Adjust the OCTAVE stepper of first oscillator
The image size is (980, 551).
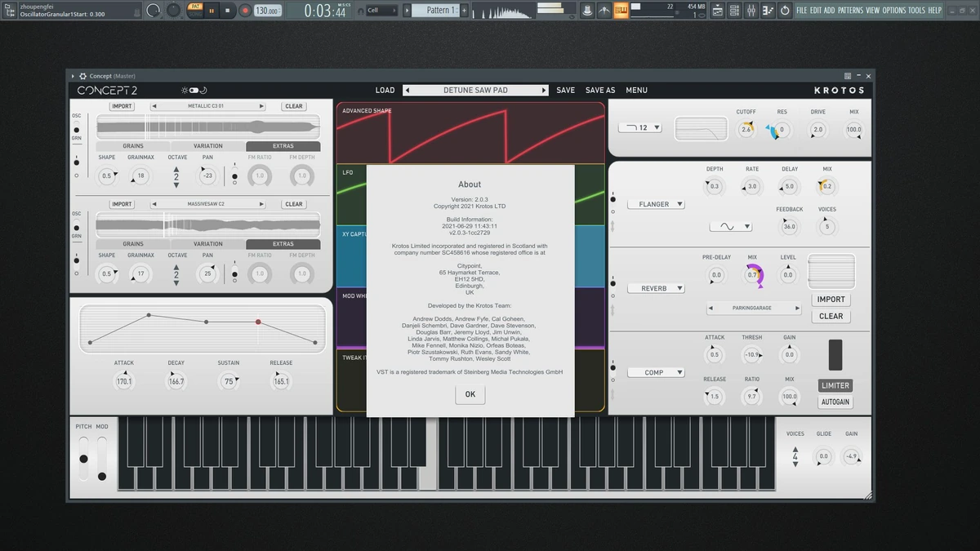pos(176,176)
